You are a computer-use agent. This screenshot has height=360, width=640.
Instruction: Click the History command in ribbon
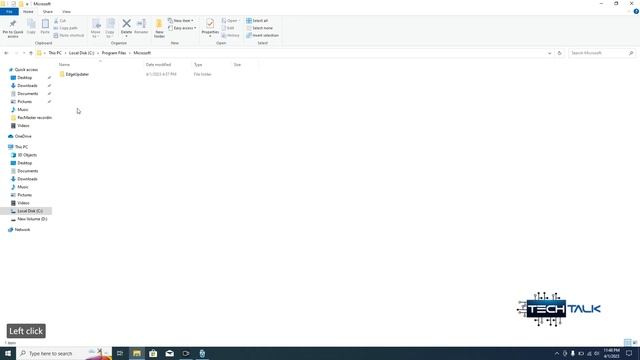coord(231,36)
